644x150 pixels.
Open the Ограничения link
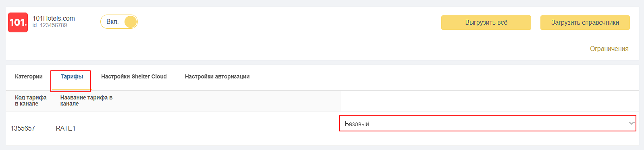[x=609, y=49]
